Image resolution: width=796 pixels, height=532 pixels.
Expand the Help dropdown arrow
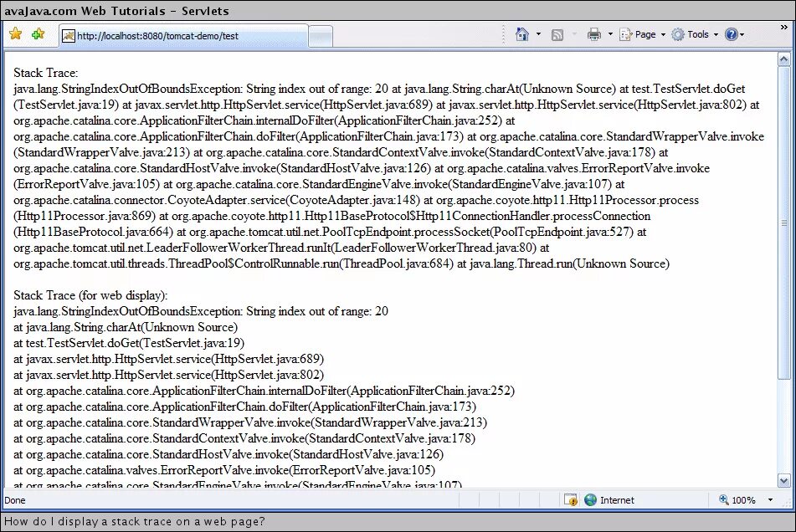coord(742,34)
